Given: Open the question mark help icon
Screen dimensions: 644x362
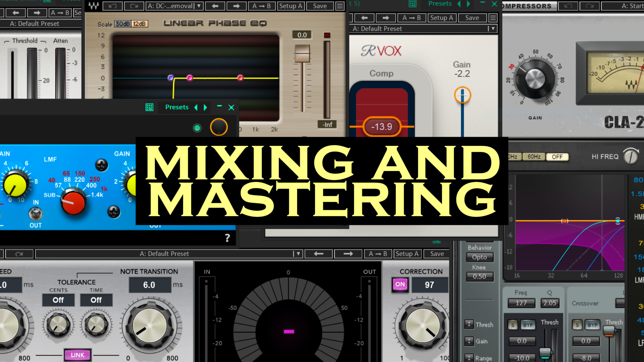Looking at the screenshot, I should (227, 238).
